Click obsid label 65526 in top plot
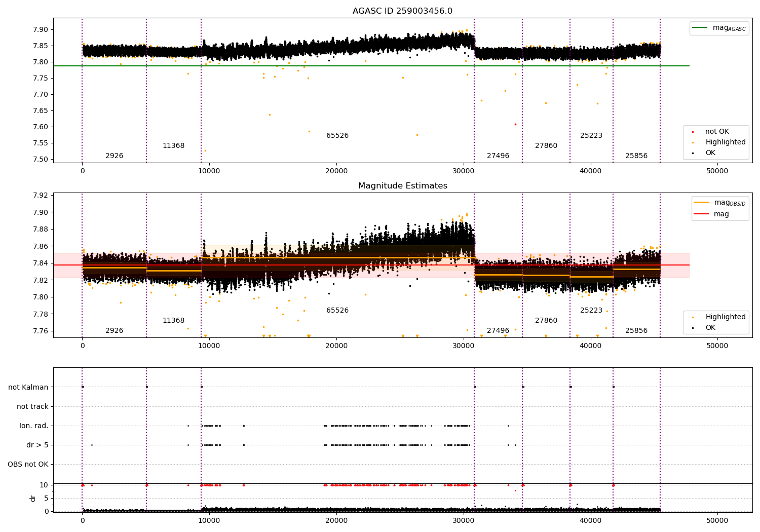Screen dimensions: 760x532 click(337, 135)
